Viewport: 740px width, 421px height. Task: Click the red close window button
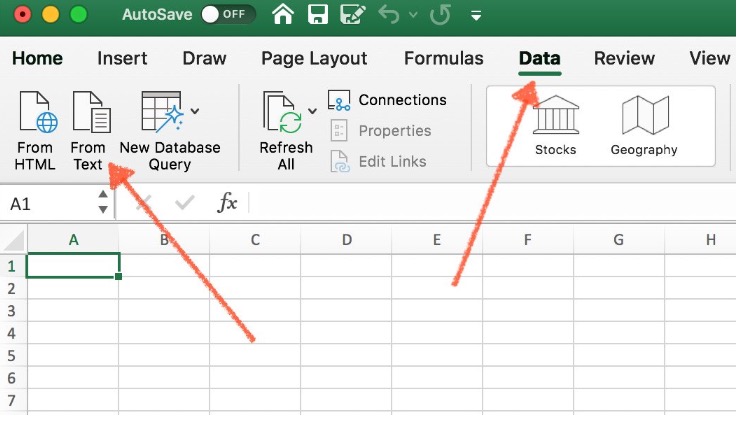22,15
